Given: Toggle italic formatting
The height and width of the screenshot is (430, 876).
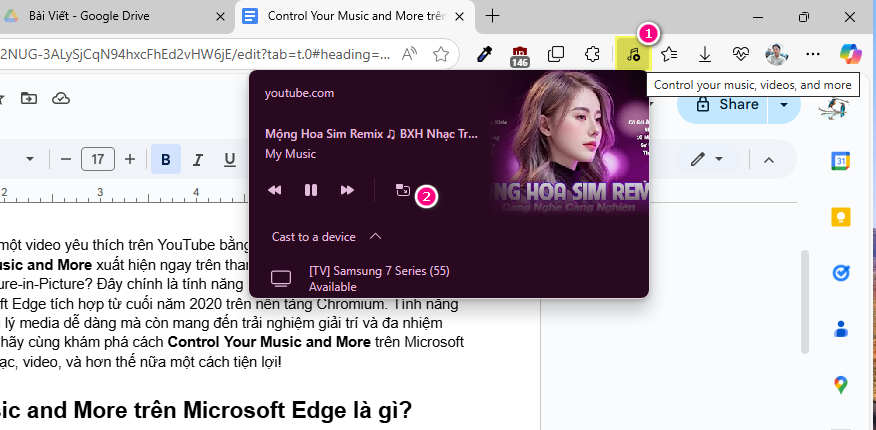Looking at the screenshot, I should pyautogui.click(x=197, y=160).
